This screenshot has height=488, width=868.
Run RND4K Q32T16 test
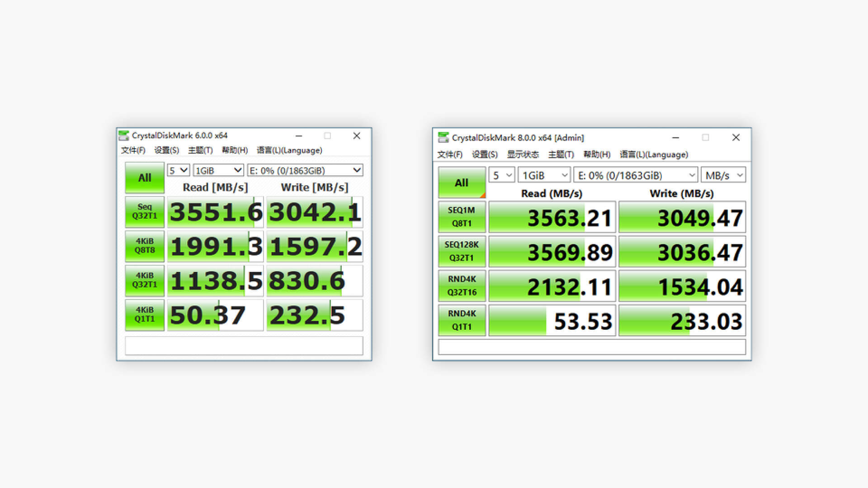(x=462, y=286)
